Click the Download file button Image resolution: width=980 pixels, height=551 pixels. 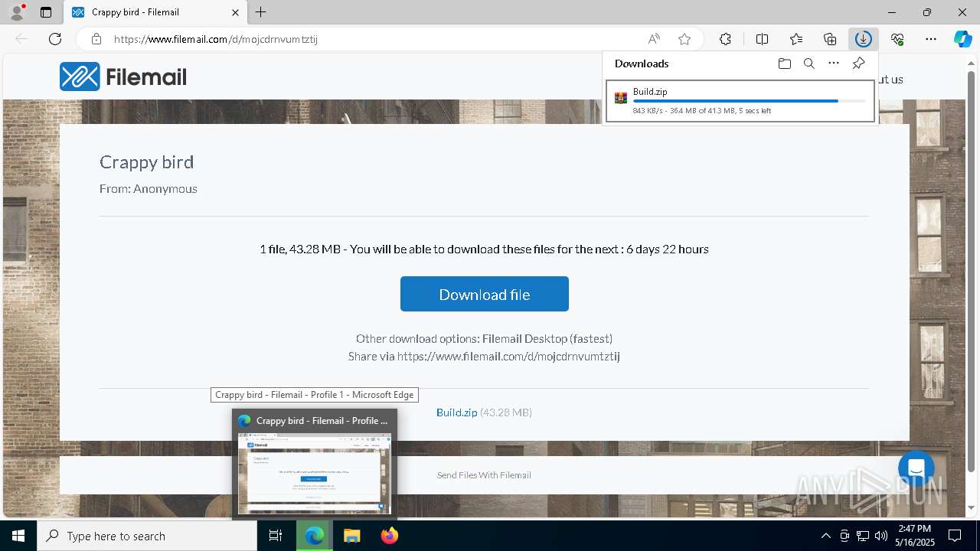(x=485, y=294)
